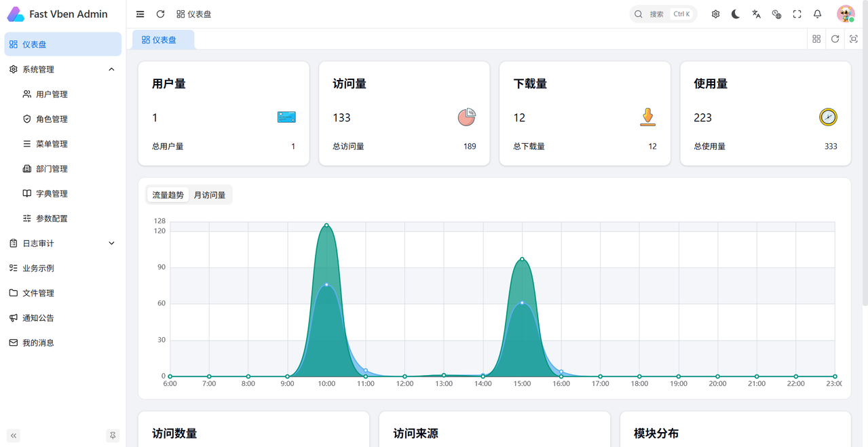The image size is (868, 447).
Task: Open 通知公告 in sidebar
Action: click(x=63, y=318)
